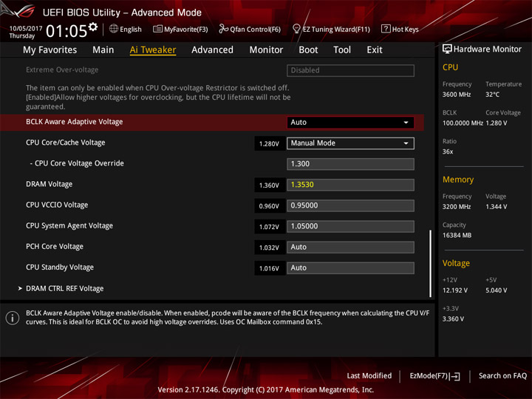Screen dimensions: 532x399
Task: Click the Qfan Control(F6) label
Action: point(255,30)
